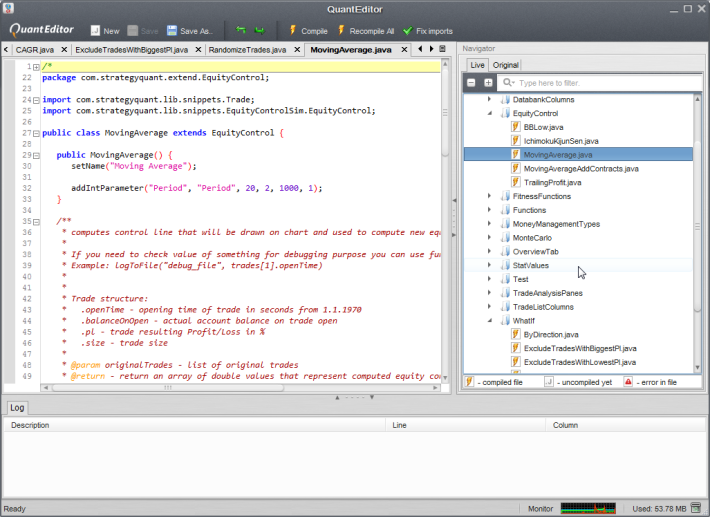The width and height of the screenshot is (710, 517).
Task: Switch Navigator to Live tab
Action: [x=477, y=65]
